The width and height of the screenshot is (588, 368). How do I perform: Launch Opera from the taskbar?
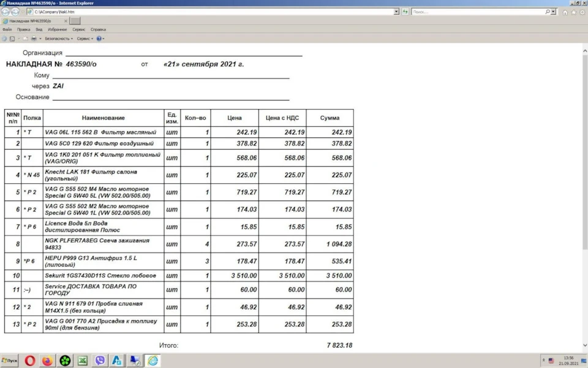click(x=30, y=361)
